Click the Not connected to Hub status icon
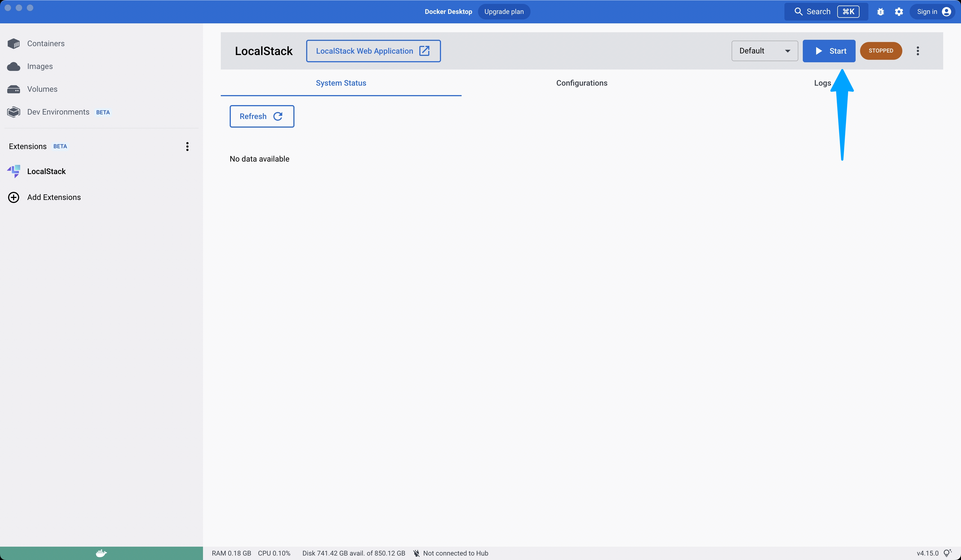Screen dimensions: 961x560 (417, 553)
